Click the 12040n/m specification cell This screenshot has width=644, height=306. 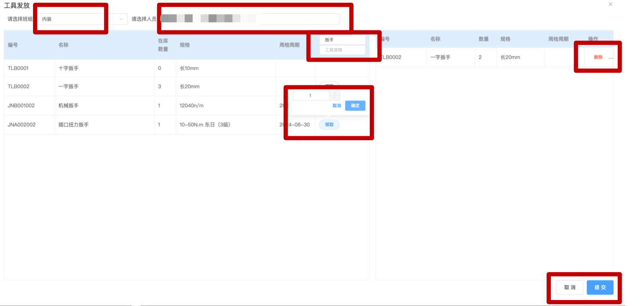point(226,106)
